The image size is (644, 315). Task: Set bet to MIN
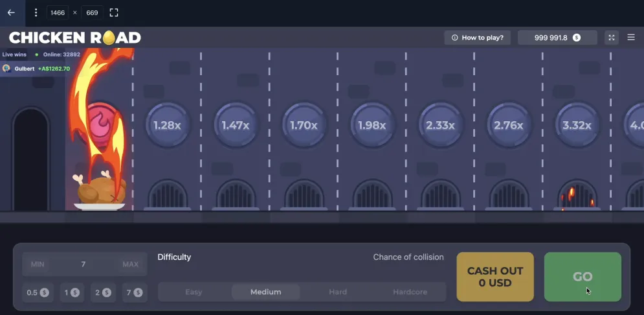coord(38,264)
